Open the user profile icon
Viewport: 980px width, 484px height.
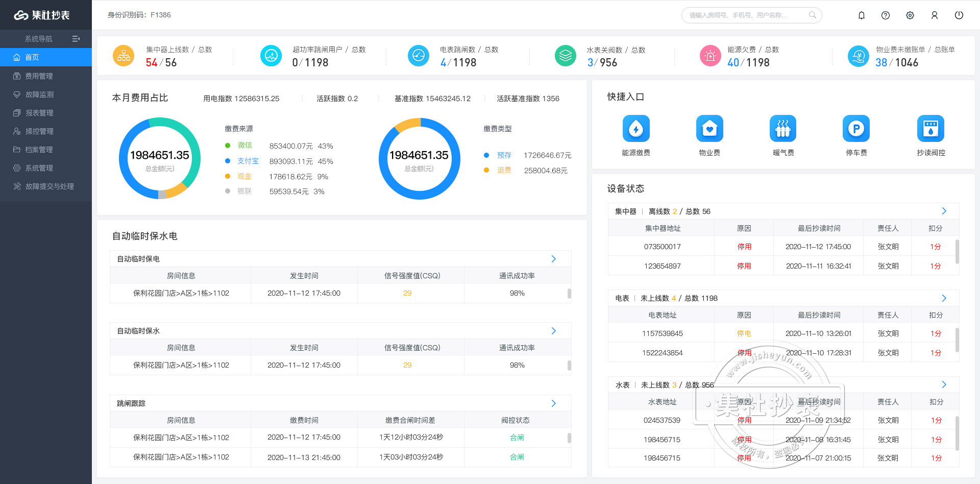click(x=935, y=15)
